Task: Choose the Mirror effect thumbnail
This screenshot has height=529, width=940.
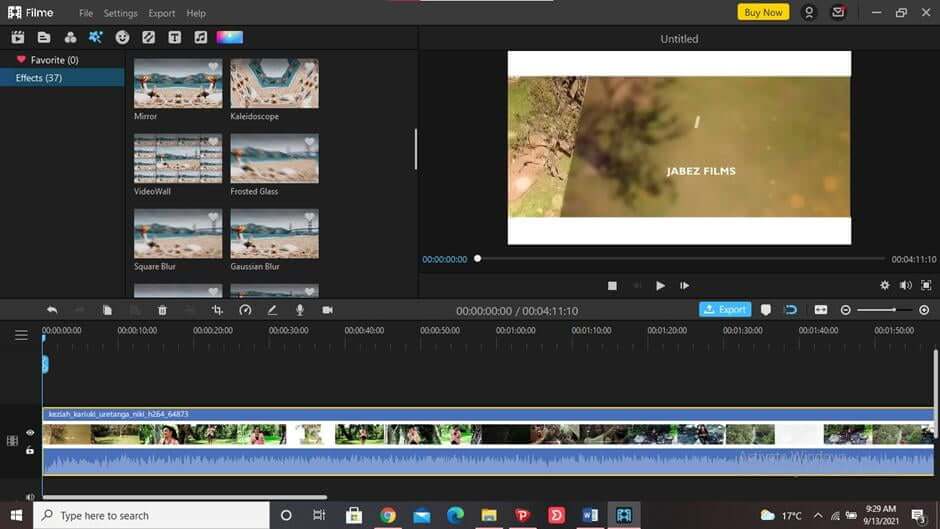Action: [178, 83]
